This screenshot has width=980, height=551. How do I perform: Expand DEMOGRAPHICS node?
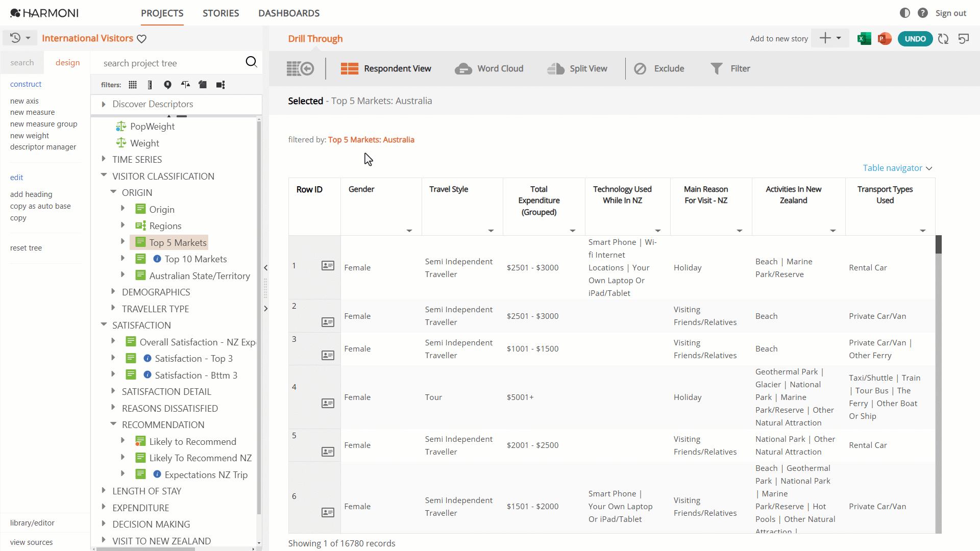click(113, 292)
